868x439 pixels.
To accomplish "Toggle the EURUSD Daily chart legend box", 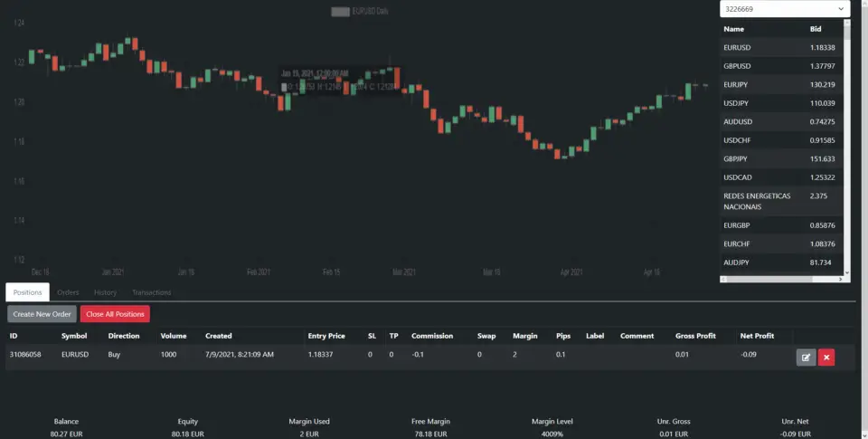I will (x=340, y=12).
